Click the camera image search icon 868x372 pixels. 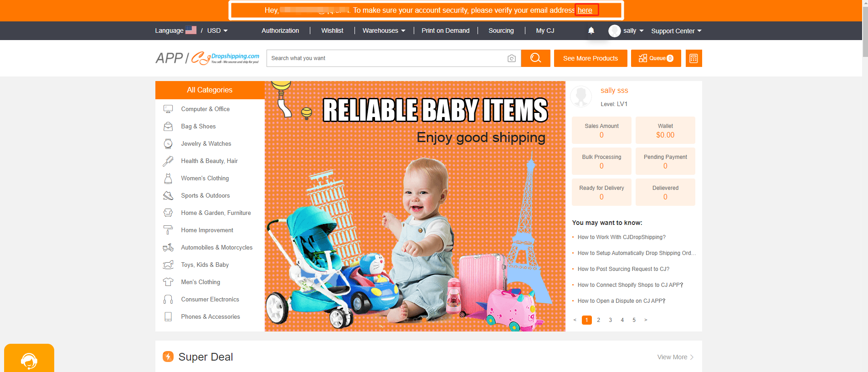[x=512, y=58]
